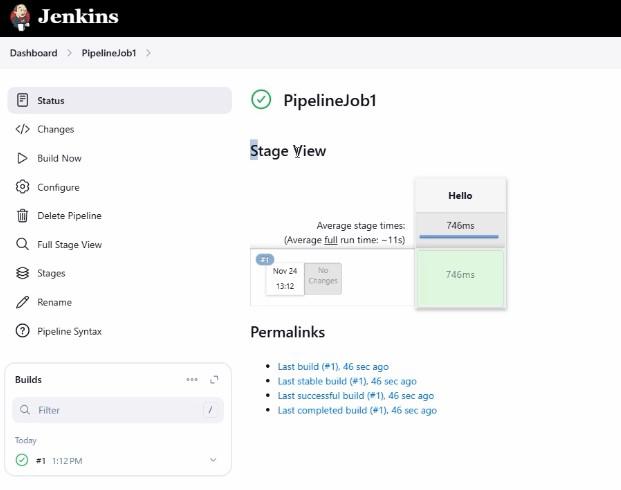The height and width of the screenshot is (490, 621).
Task: Click the 1:12 PM build time
Action: point(67,461)
